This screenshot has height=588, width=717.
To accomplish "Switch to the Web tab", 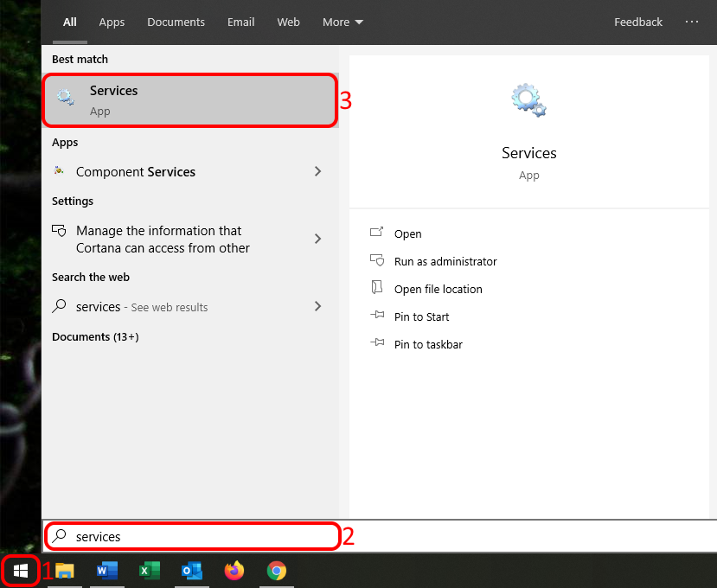I will (288, 22).
